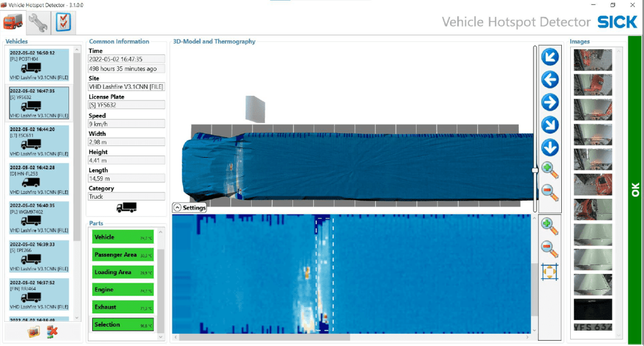Fit thermography image to view

(x=549, y=271)
